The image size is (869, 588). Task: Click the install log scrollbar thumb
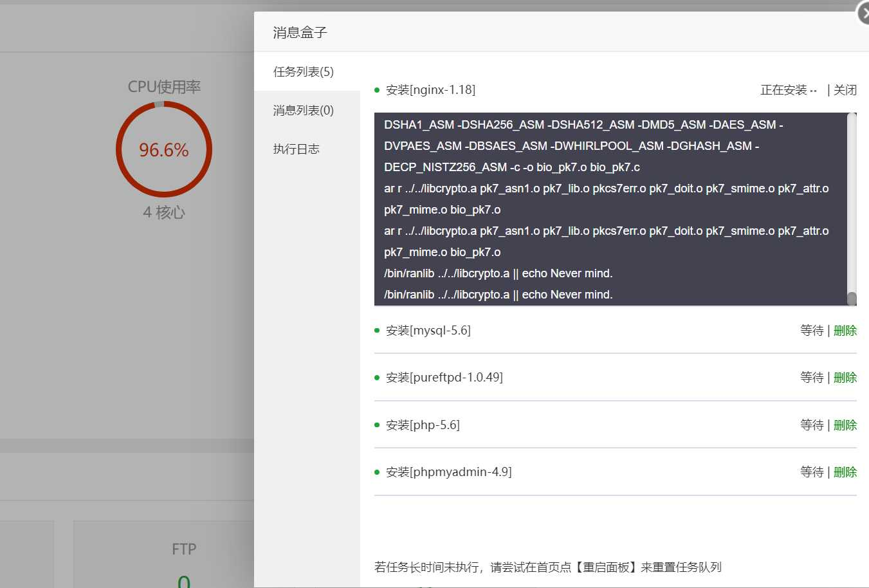pos(852,299)
